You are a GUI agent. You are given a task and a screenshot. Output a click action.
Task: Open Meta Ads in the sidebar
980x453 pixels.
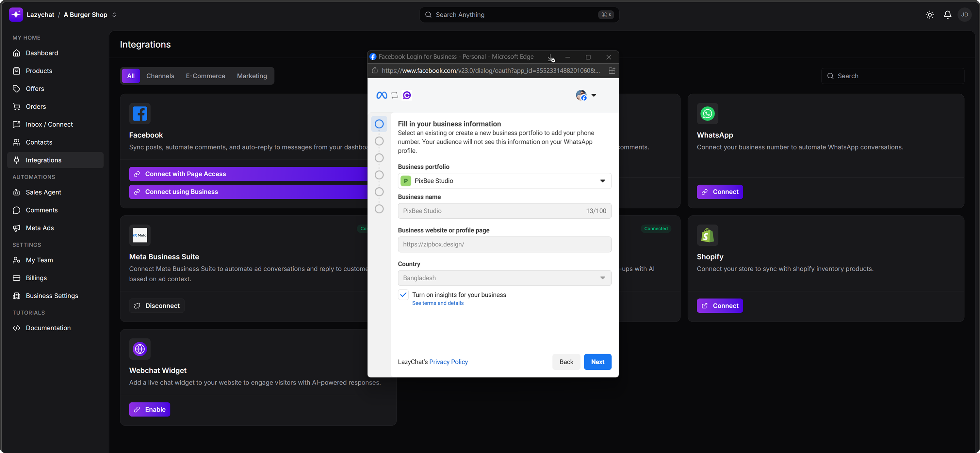[x=40, y=228]
